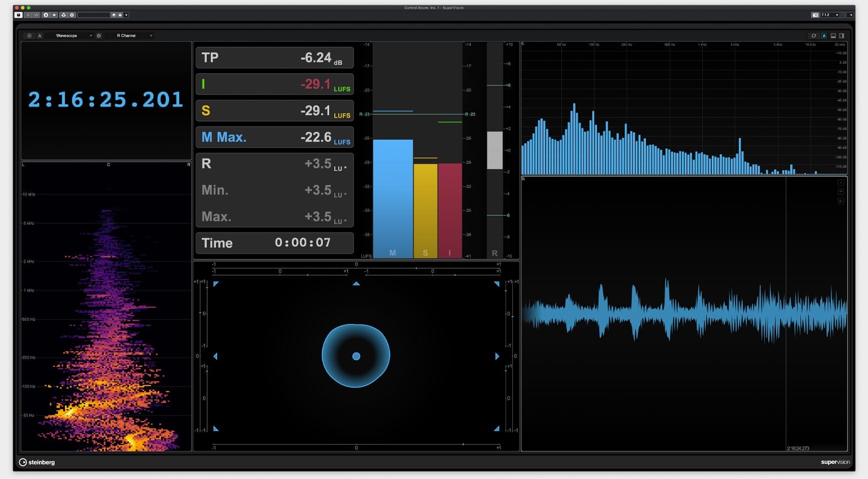868x479 pixels.
Task: Click the M Max. -22.6 LUFS row
Action: coord(274,137)
